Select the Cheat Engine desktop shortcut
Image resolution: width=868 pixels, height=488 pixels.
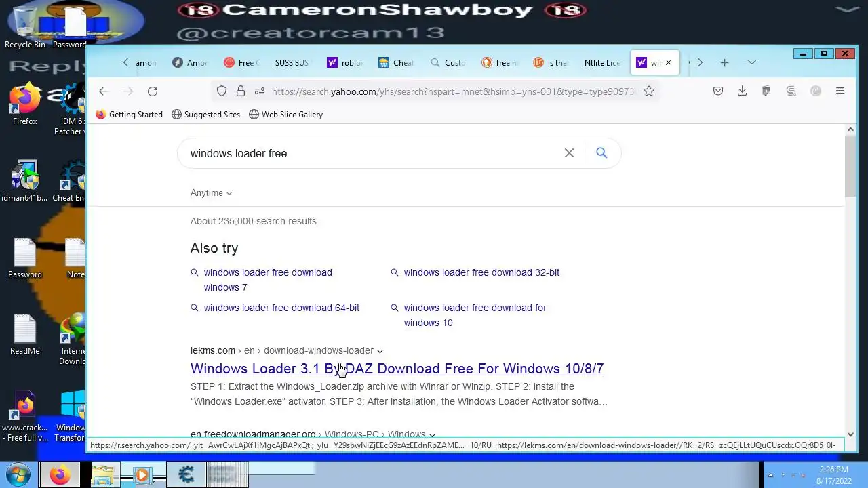coord(68,182)
